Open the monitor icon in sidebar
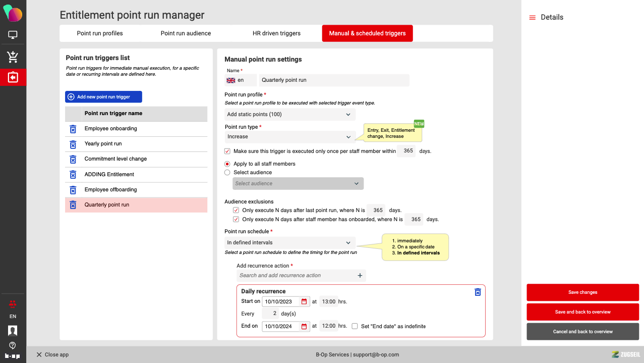 13,35
